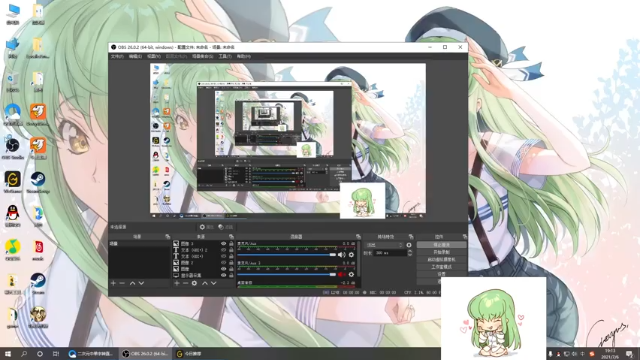Open the 文件 File menu
640x360 pixels.
point(117,56)
